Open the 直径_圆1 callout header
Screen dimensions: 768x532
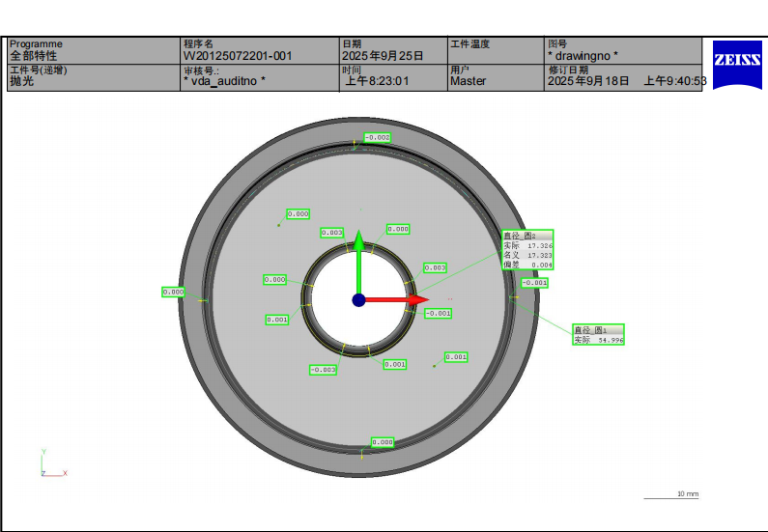[x=598, y=329]
